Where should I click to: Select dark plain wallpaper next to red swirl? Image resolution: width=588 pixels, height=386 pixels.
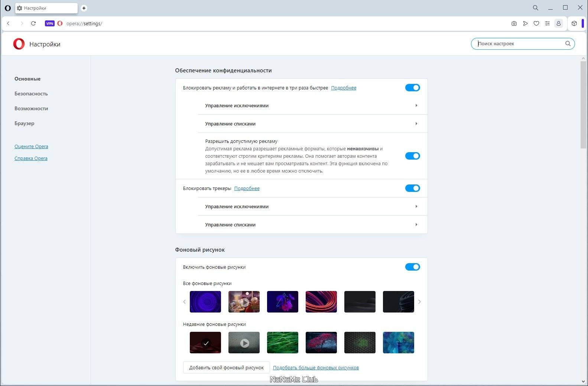pyautogui.click(x=360, y=302)
